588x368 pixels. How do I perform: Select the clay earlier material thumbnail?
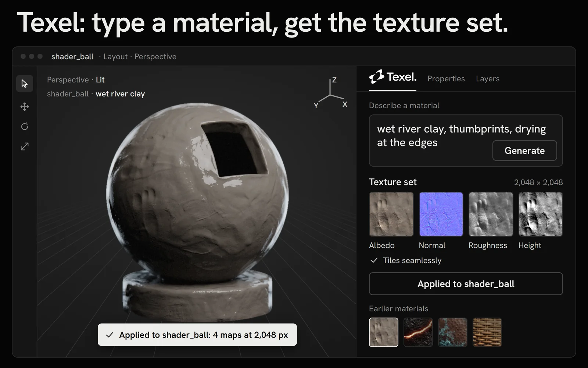click(384, 332)
